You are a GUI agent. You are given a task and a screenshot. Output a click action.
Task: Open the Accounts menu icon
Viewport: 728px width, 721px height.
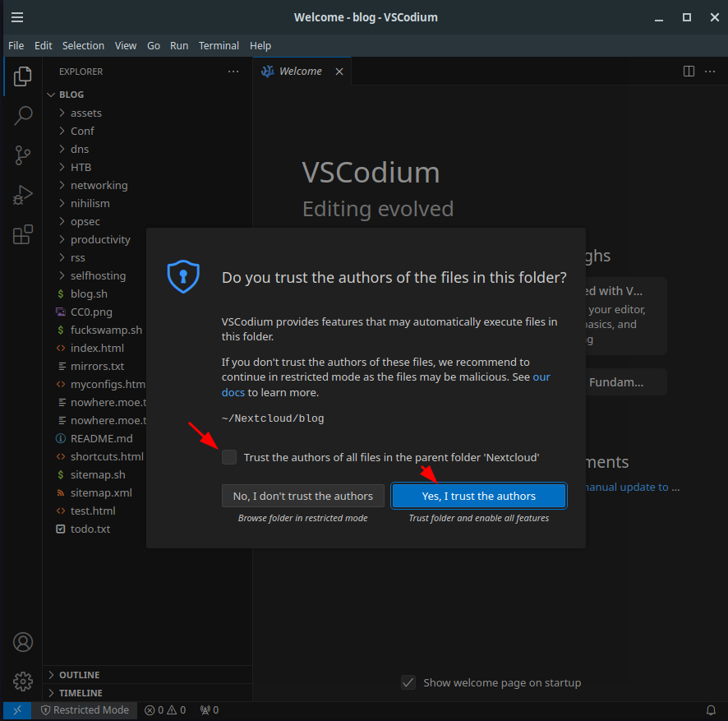[x=23, y=642]
